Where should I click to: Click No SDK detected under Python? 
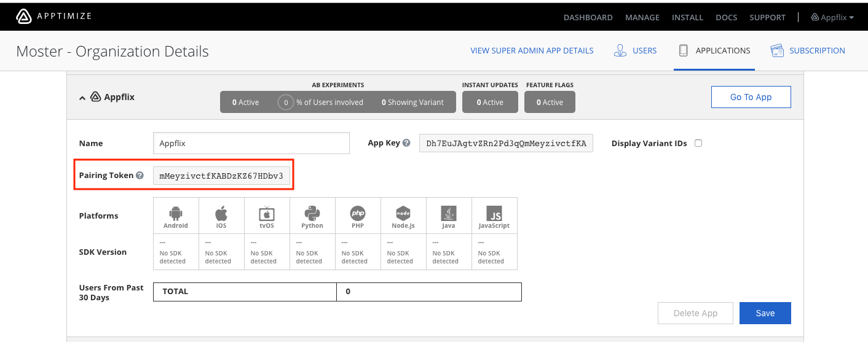click(309, 257)
